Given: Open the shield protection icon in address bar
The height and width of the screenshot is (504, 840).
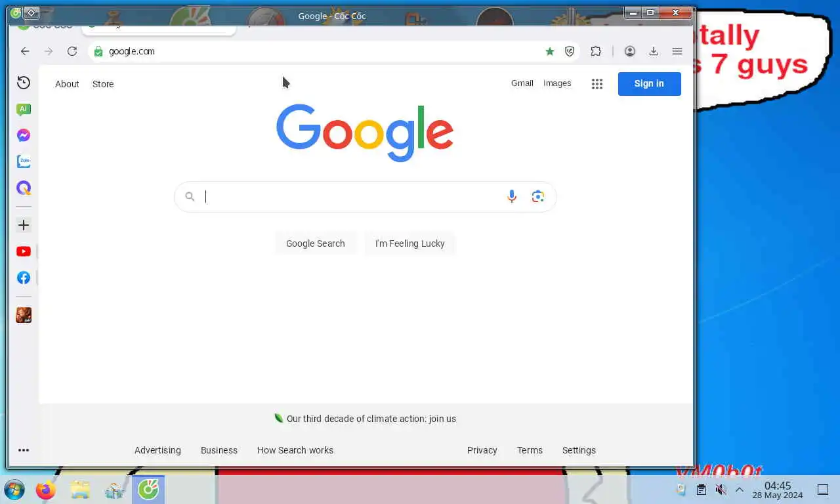Looking at the screenshot, I should coord(570,51).
